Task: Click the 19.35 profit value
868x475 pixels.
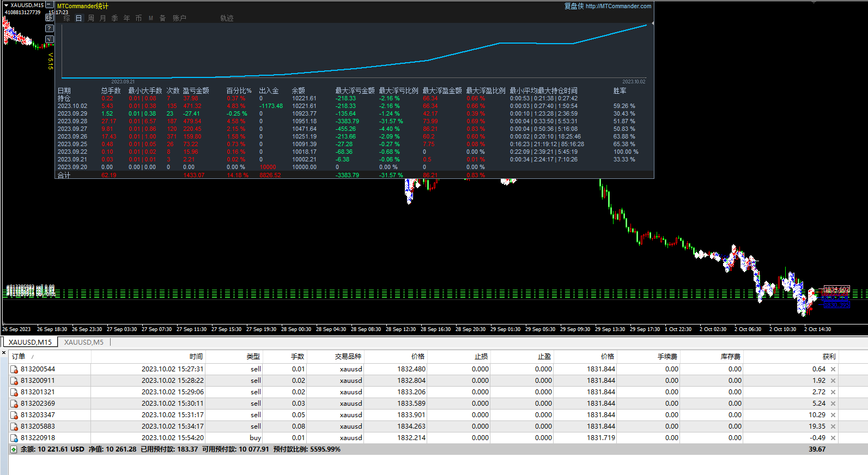Action: pos(817,426)
